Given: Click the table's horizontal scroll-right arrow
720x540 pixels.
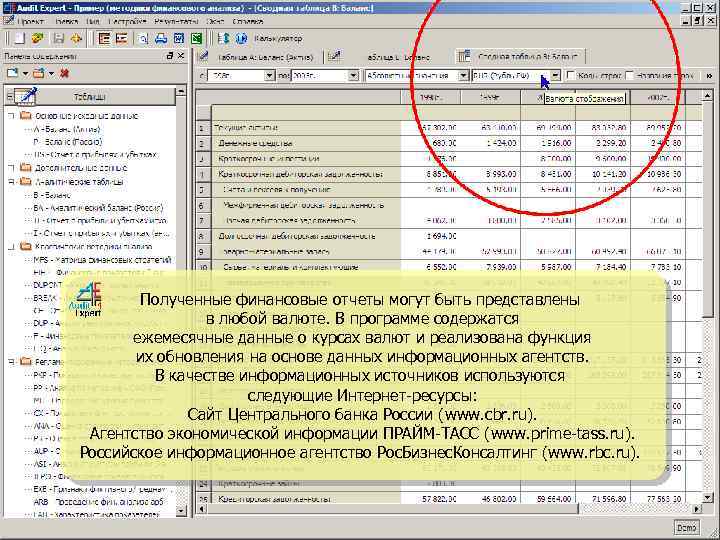Looking at the screenshot, I should click(x=697, y=509).
